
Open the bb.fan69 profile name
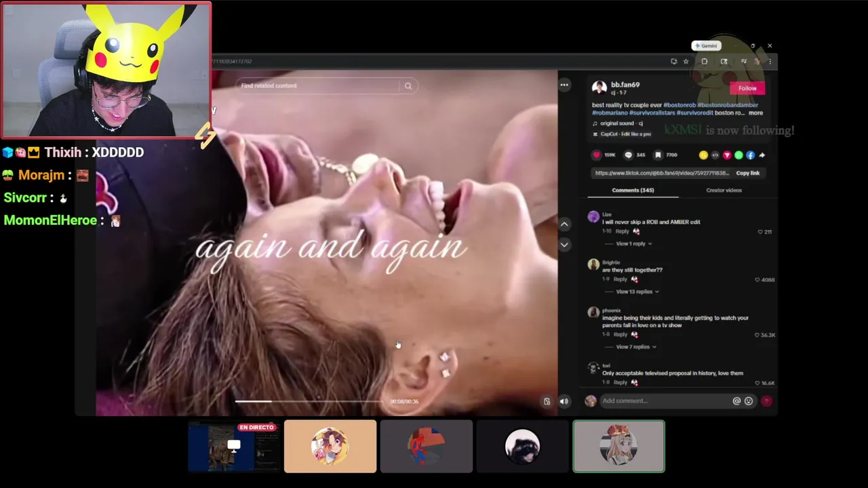click(x=625, y=85)
